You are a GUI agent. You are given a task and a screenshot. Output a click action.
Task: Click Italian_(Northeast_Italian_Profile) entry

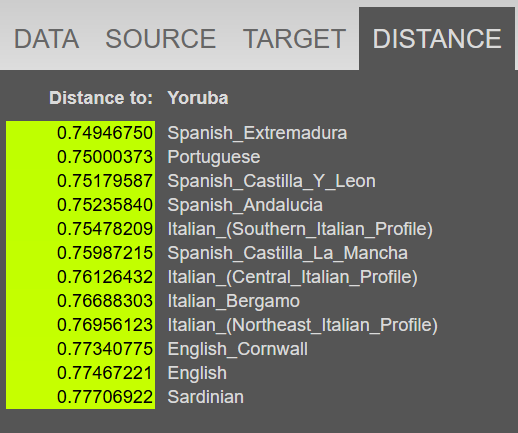[302, 325]
